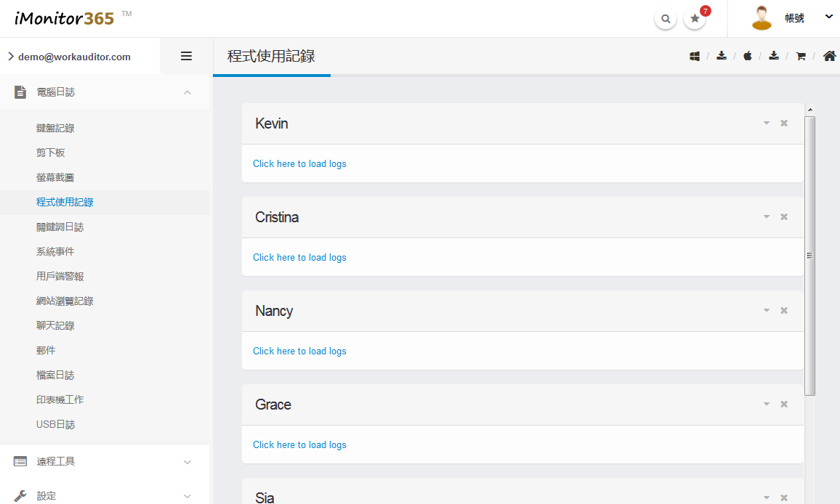The width and height of the screenshot is (840, 504).
Task: Click the vertical scrollbar of the log list
Action: point(809,254)
